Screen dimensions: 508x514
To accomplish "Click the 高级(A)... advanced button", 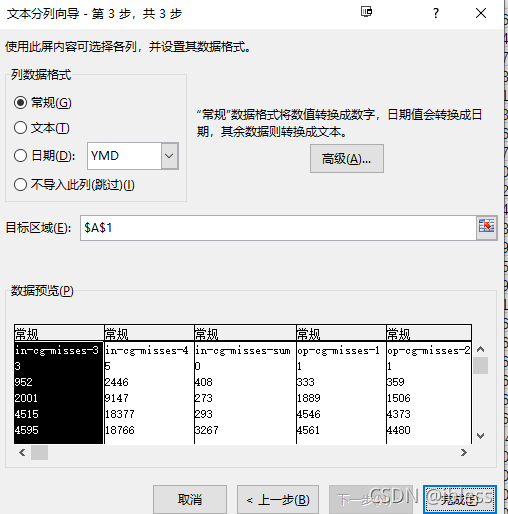I will click(x=347, y=159).
